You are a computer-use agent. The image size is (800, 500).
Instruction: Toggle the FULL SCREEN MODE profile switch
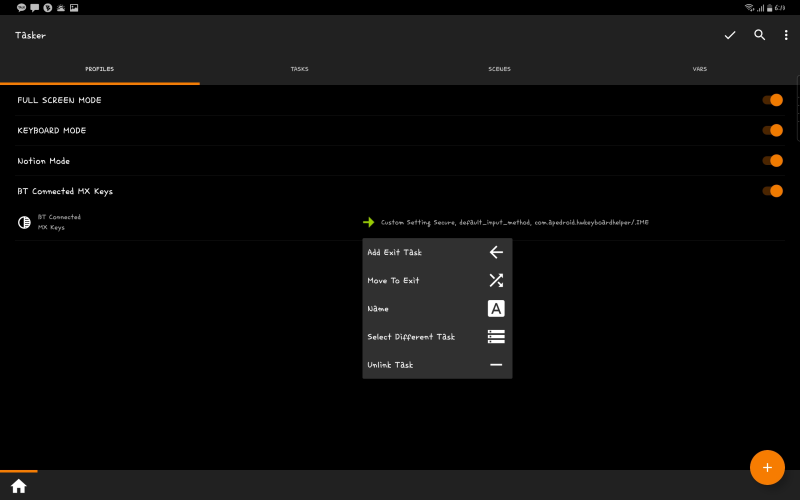[772, 100]
